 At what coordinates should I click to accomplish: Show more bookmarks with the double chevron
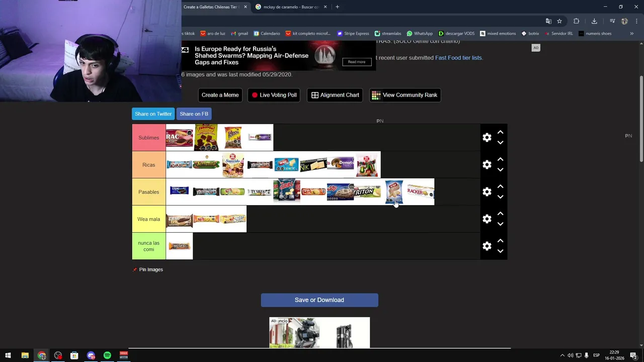coord(632,34)
